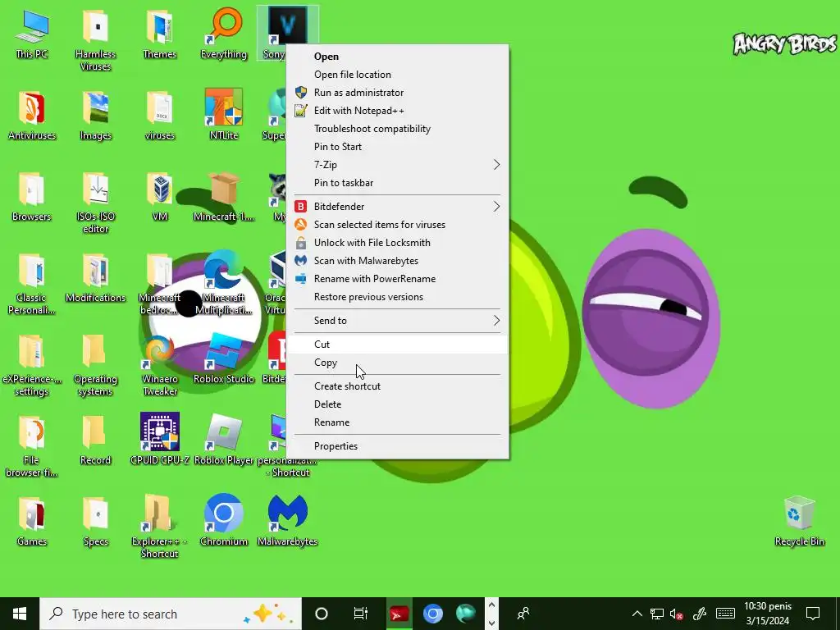Open Chromium from the taskbar
Viewport: 840px width, 630px height.
point(433,614)
